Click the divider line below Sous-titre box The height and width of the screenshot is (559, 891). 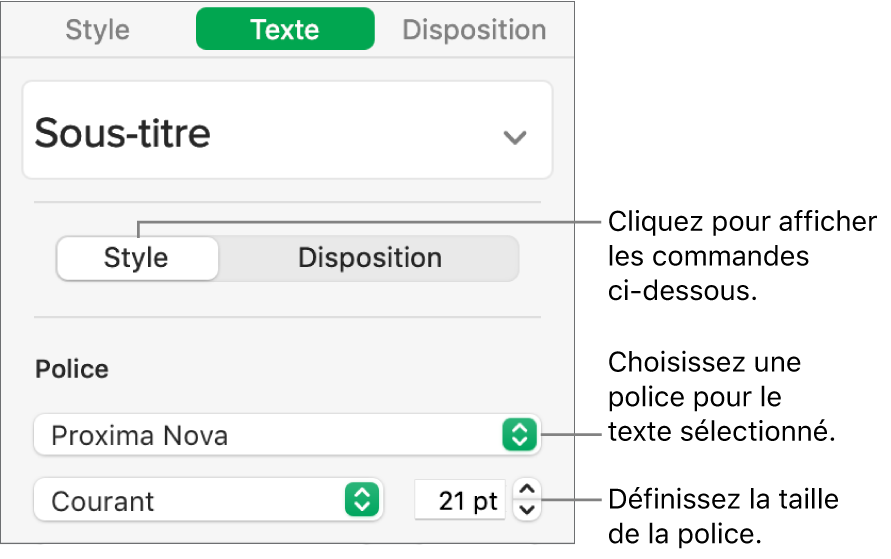point(287,202)
